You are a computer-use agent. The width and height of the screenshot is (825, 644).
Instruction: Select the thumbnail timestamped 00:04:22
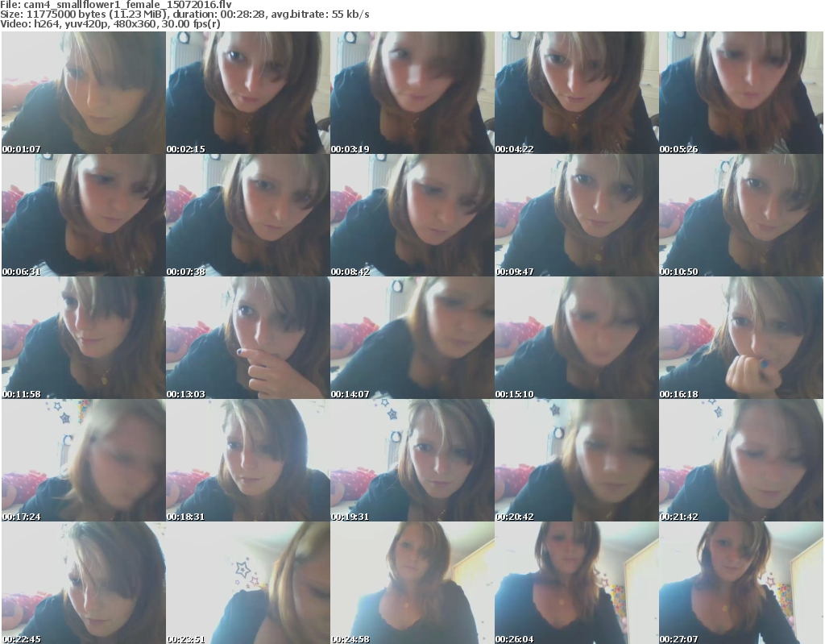577,93
